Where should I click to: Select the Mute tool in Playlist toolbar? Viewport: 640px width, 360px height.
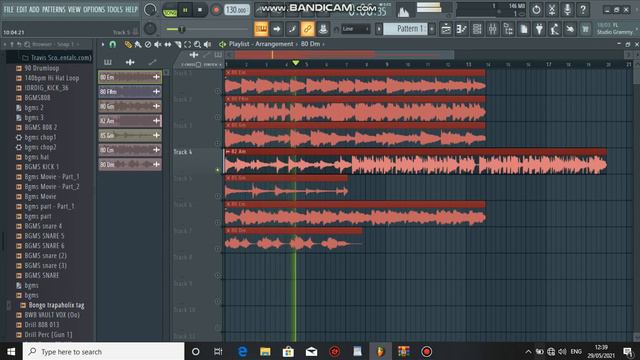pyautogui.click(x=158, y=44)
